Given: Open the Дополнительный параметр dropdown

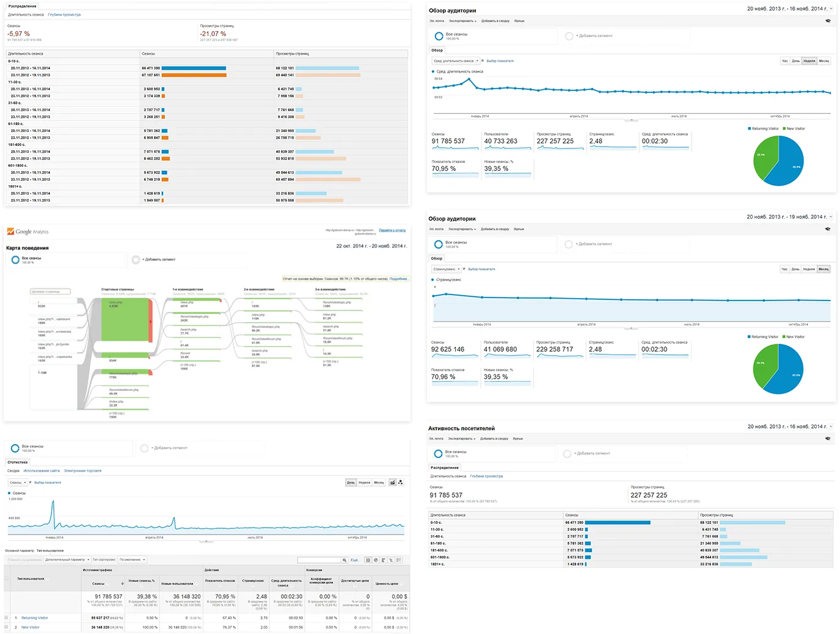Looking at the screenshot, I should point(67,559).
